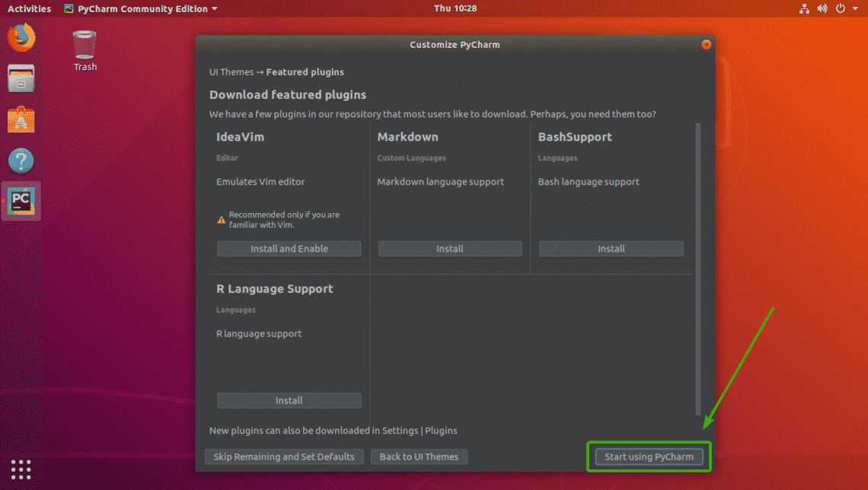Go to UI Themes breadcrumb step
The image size is (868, 490).
pos(231,72)
